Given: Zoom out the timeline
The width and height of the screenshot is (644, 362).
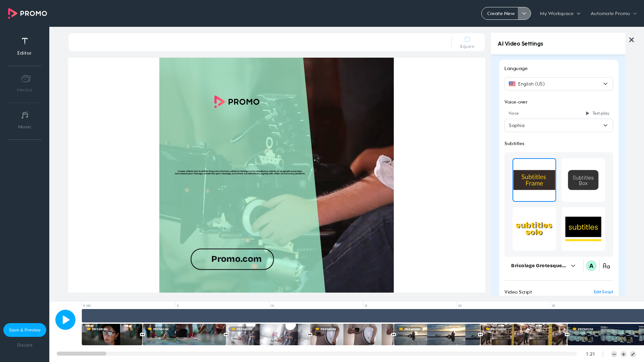Looking at the screenshot, I should tap(614, 354).
